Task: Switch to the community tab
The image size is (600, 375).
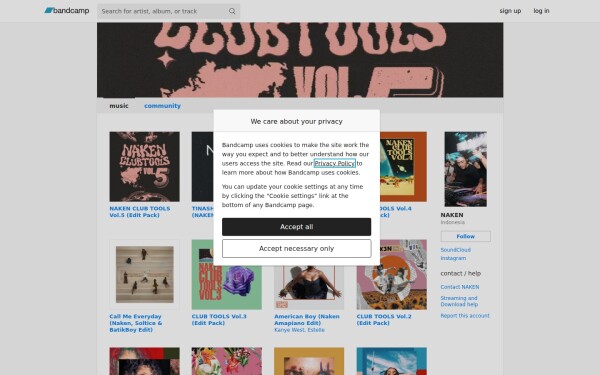Action: click(x=162, y=106)
